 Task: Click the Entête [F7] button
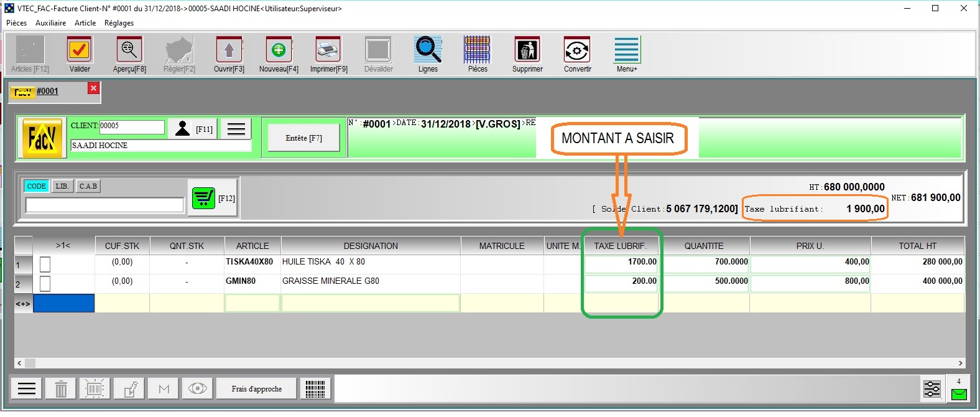[303, 138]
